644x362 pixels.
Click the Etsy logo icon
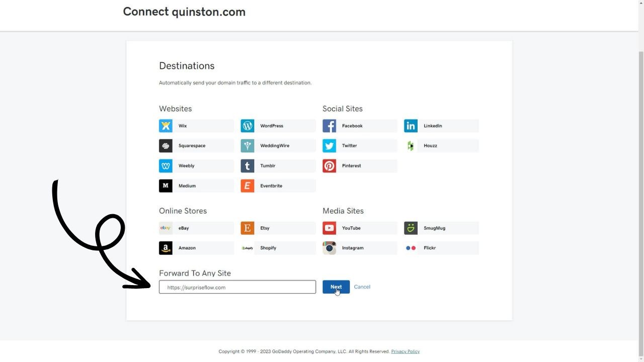point(248,228)
